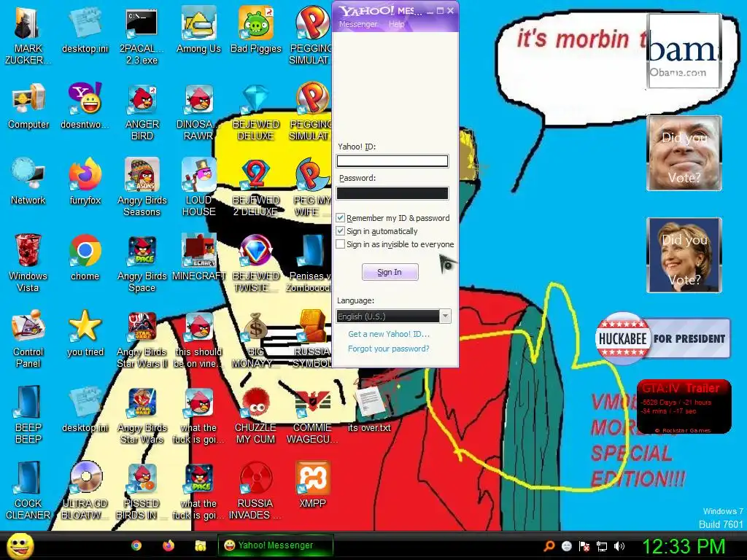The height and width of the screenshot is (560, 747).
Task: Uncheck Sign in automatically
Action: 340,231
